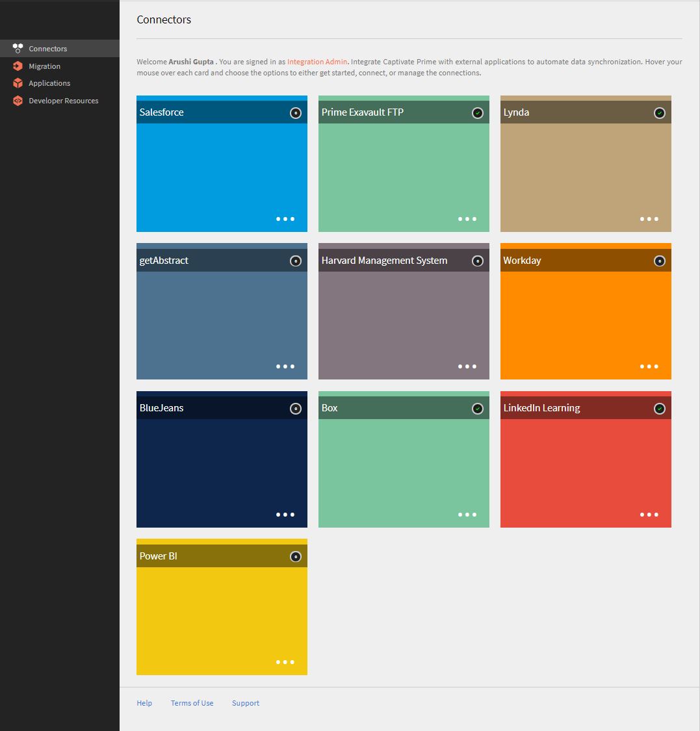Click the Connectors page heading
The height and width of the screenshot is (731, 700).
point(164,19)
